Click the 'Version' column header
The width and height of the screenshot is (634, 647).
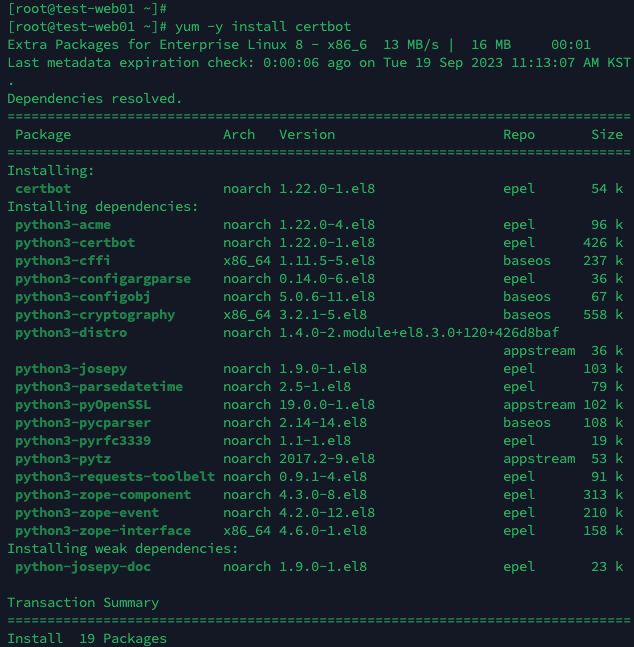[x=307, y=135]
